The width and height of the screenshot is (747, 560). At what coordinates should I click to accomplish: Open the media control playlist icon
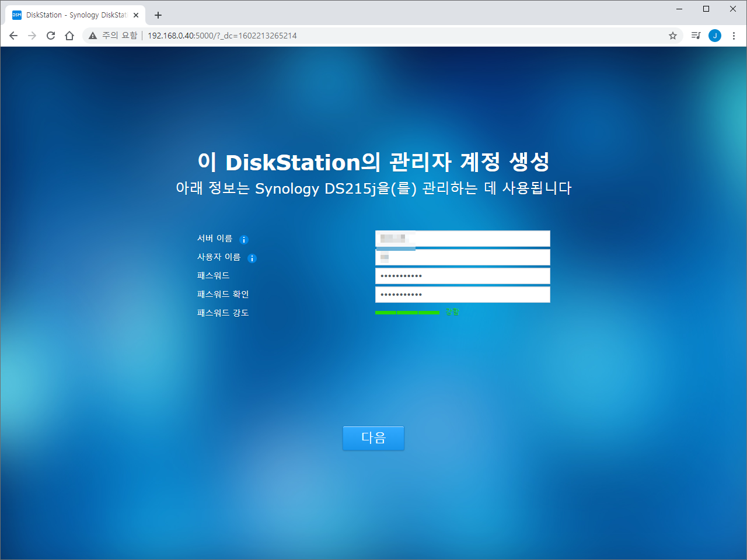point(696,36)
